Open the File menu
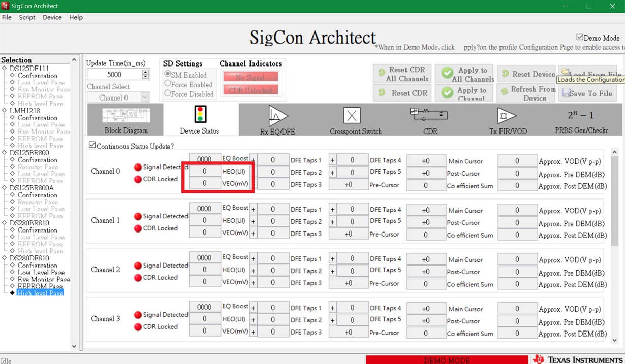The width and height of the screenshot is (625, 364). click(7, 17)
